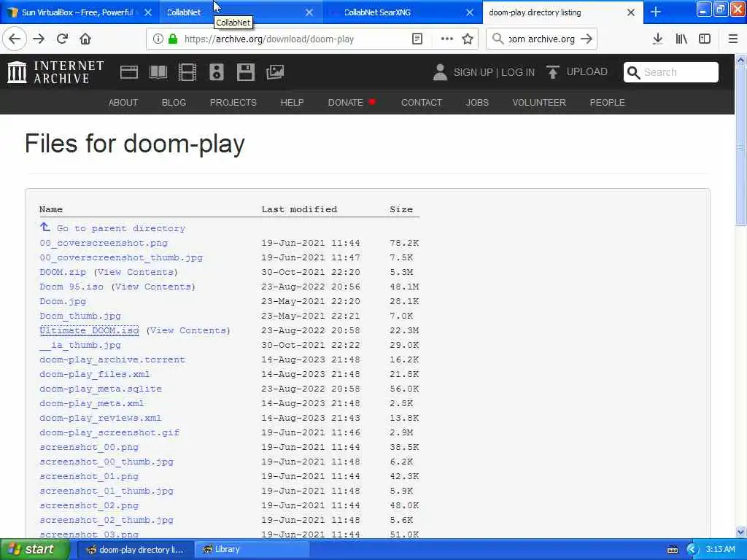This screenshot has width=747, height=560.
Task: Click the UPLOAD link
Action: click(587, 72)
